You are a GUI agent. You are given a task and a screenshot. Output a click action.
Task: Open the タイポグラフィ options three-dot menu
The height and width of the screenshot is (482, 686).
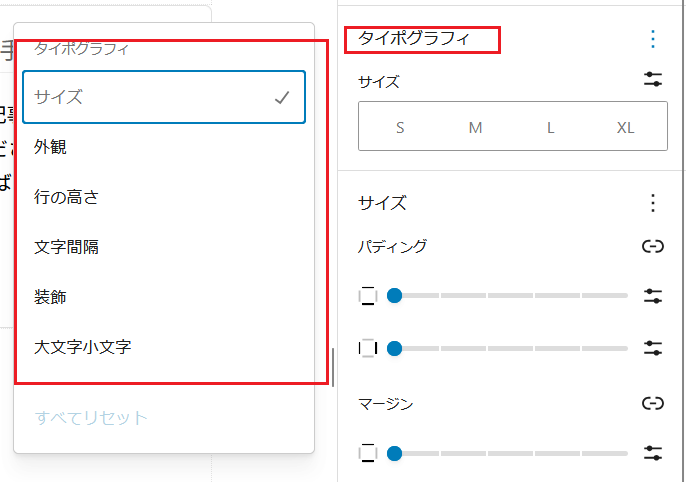[x=653, y=39]
